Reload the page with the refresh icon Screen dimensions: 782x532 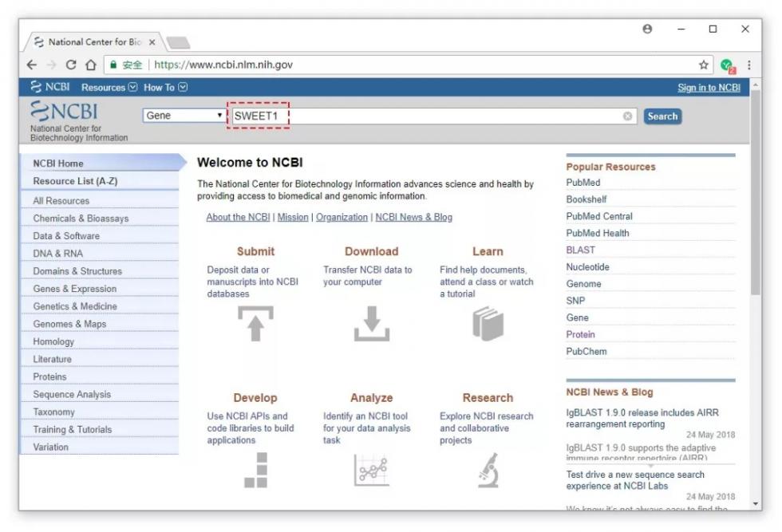pyautogui.click(x=71, y=65)
